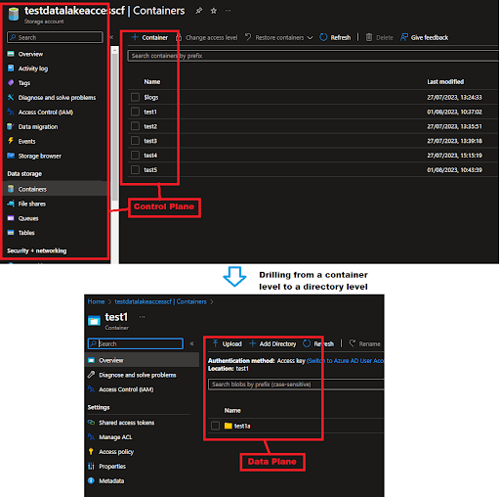Click Home breadcrumb link
The height and width of the screenshot is (497, 500).
96,302
